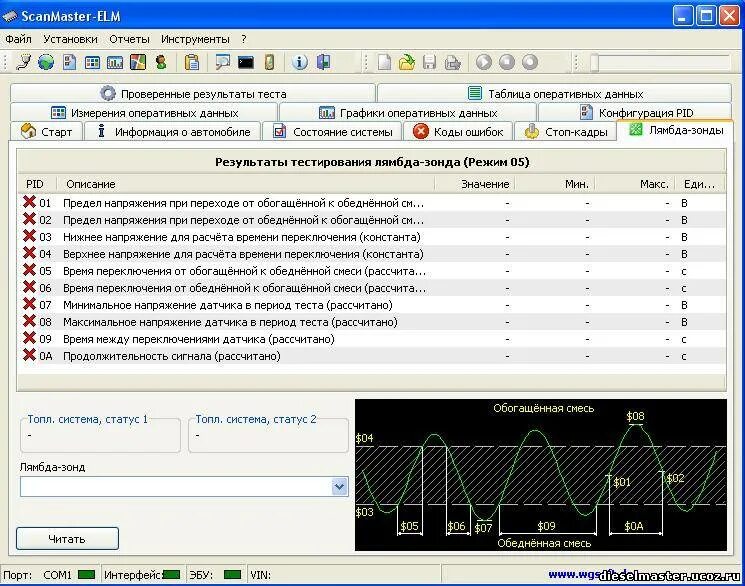Click the green globe toolbar icon
This screenshot has height=586, width=745.
click(x=46, y=62)
